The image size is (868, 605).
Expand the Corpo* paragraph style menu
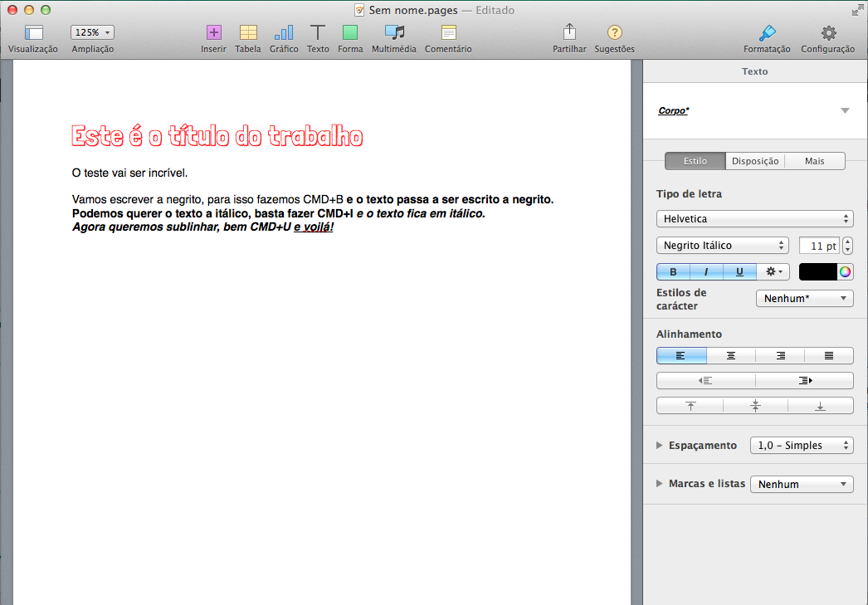845,110
